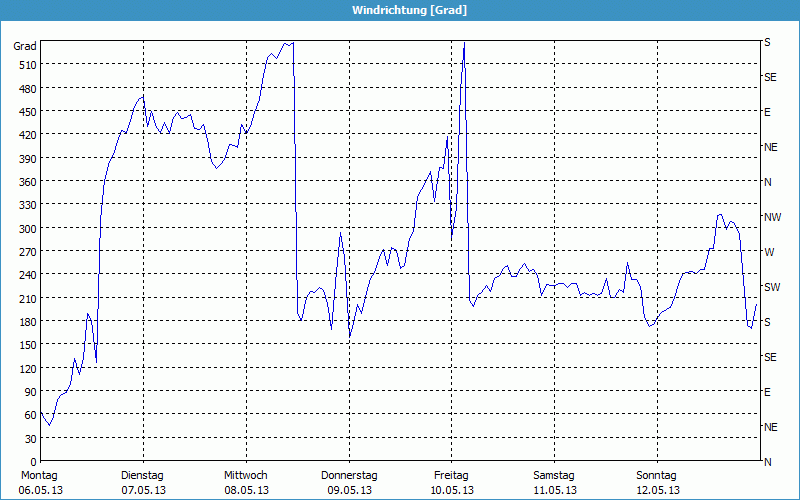Click the Freitag day label

452,475
